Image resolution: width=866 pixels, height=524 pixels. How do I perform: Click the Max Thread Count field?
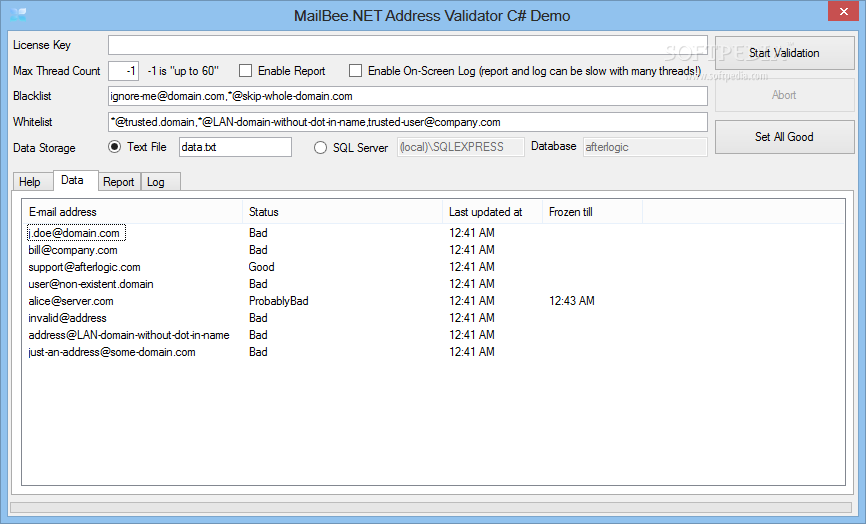coord(123,71)
